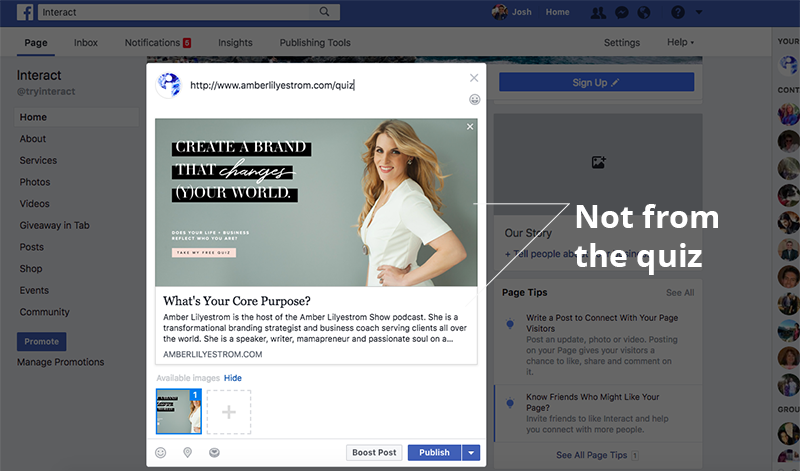
Task: Click the search magnifier icon
Action: coord(324,12)
